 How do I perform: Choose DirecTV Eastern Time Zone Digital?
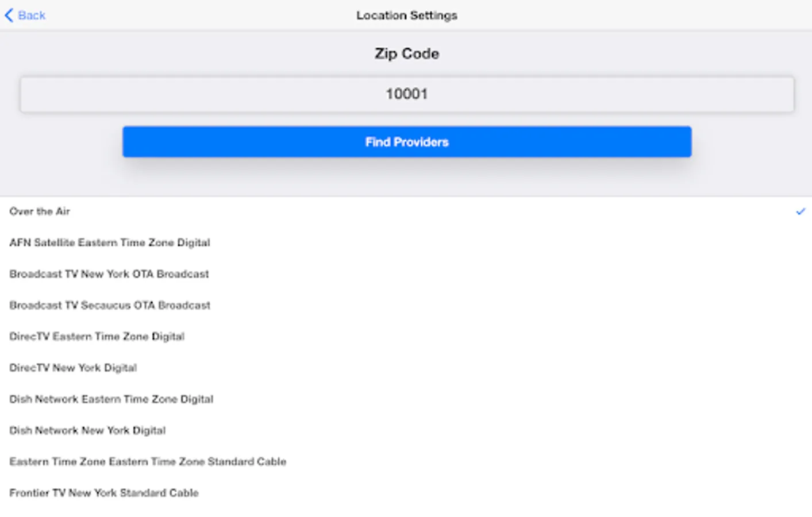click(x=406, y=337)
